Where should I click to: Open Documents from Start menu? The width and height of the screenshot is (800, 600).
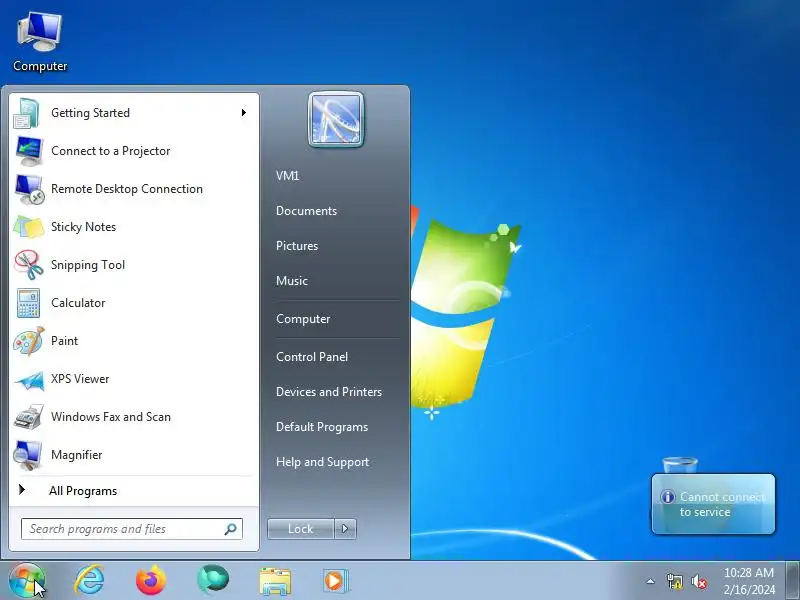[x=306, y=211]
